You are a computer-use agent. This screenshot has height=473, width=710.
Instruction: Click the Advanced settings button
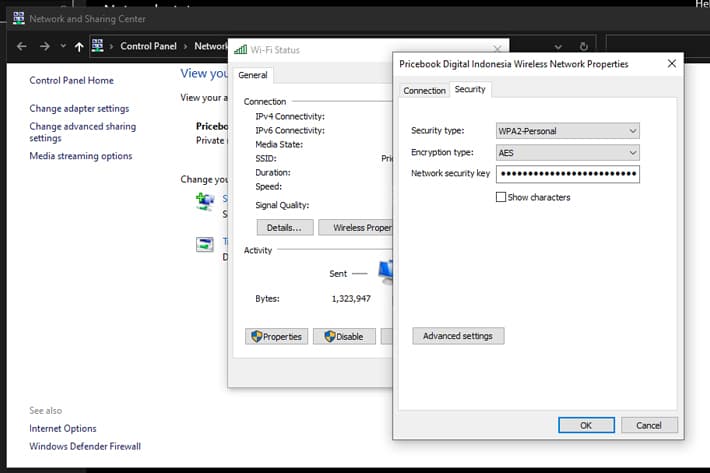458,336
